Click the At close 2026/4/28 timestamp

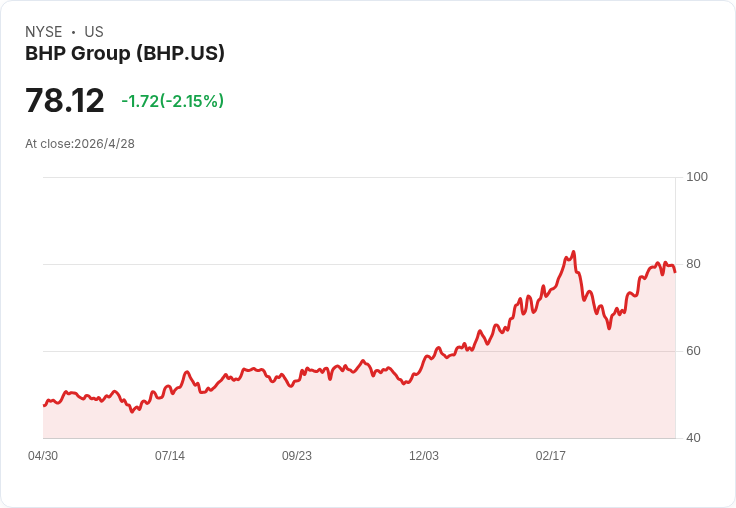(x=80, y=144)
